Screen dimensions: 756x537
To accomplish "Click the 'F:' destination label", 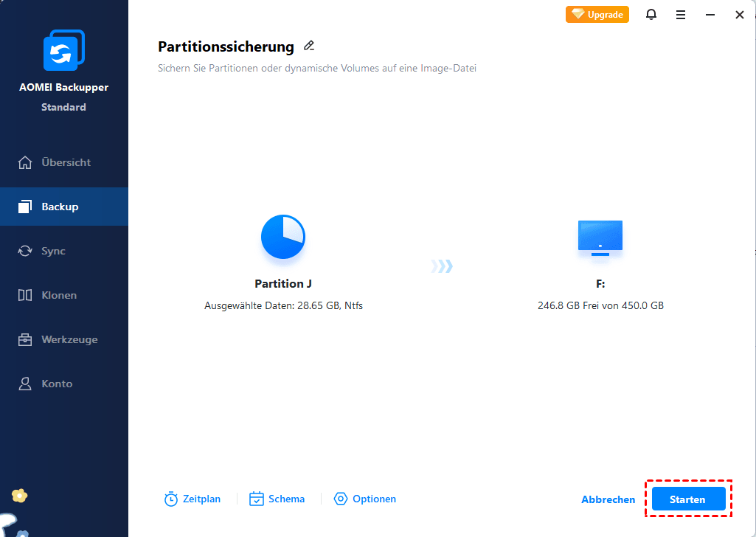I will pyautogui.click(x=600, y=284).
